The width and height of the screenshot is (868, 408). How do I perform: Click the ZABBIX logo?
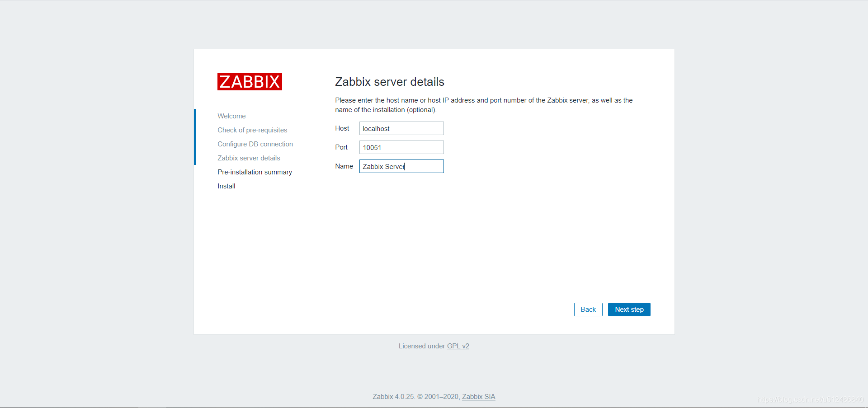coord(250,82)
